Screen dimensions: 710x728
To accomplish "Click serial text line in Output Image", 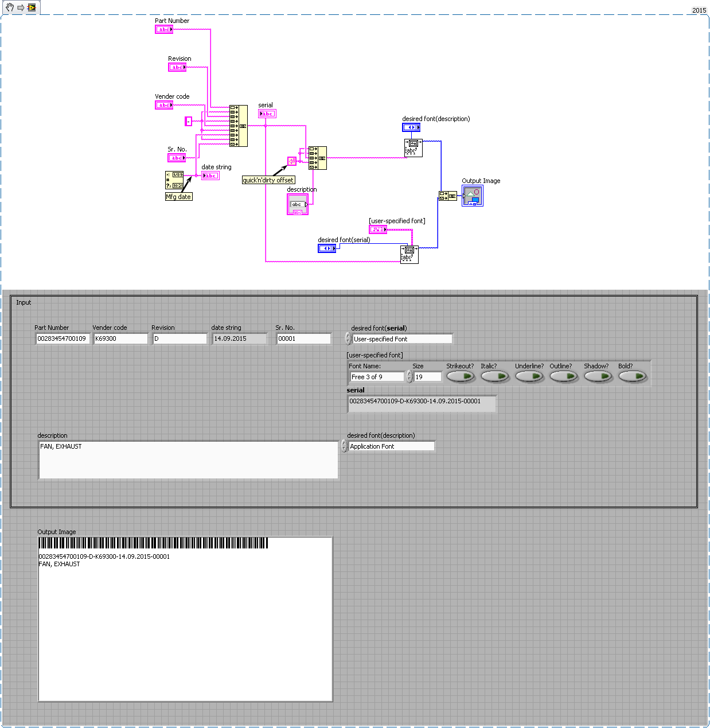I will pos(104,556).
